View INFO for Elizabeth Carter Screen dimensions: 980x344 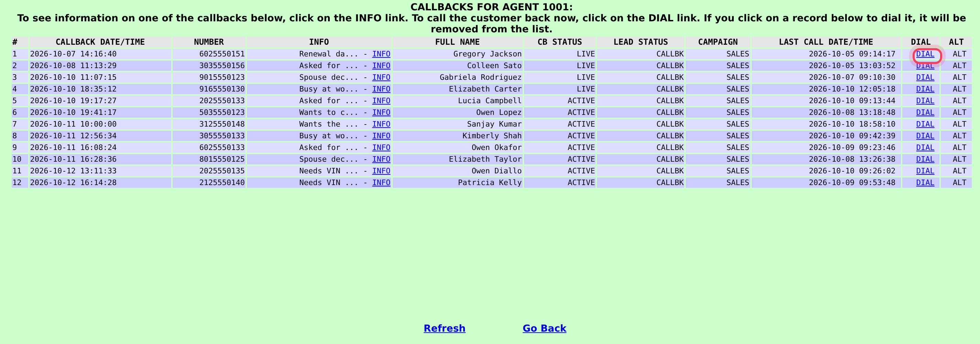coord(381,89)
